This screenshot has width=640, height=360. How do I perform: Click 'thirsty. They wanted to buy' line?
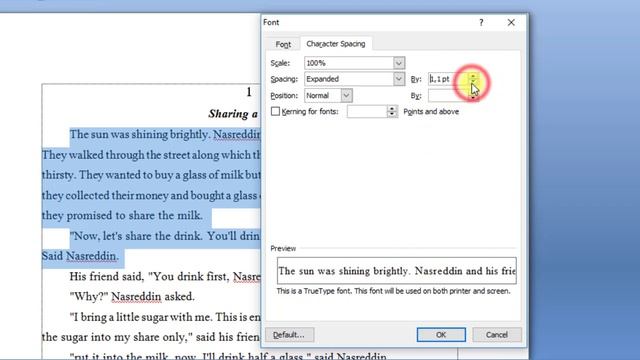pyautogui.click(x=151, y=175)
